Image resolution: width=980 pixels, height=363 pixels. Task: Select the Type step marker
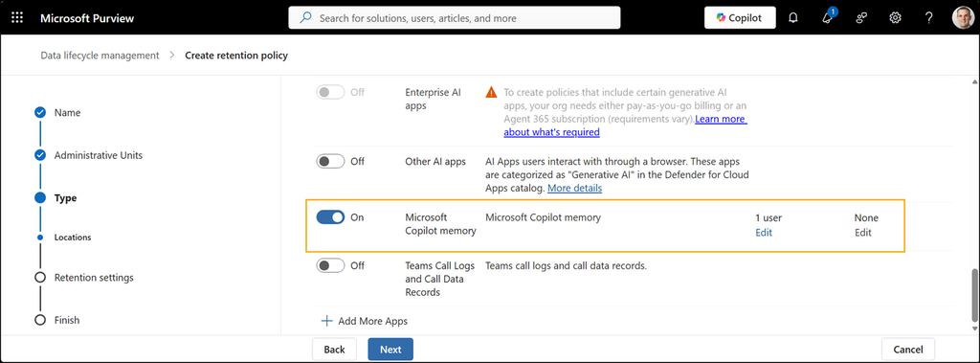(40, 197)
